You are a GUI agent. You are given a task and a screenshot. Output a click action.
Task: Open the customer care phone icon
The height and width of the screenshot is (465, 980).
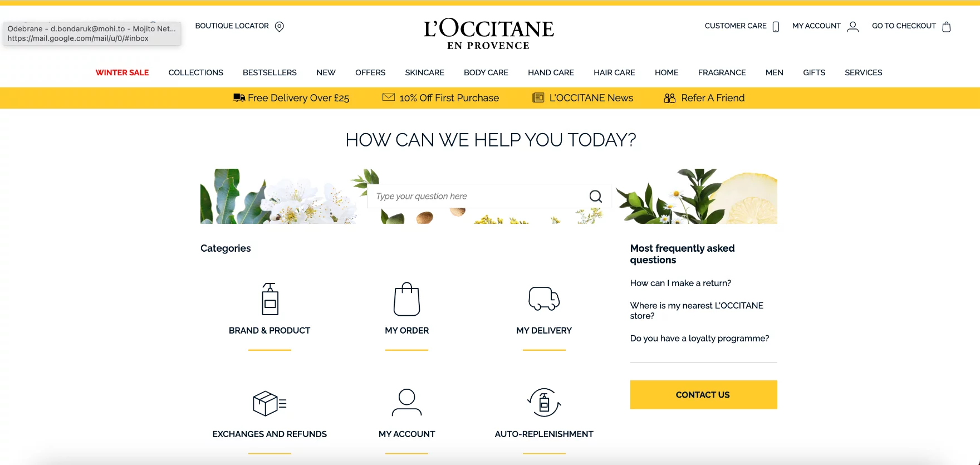coord(776,27)
